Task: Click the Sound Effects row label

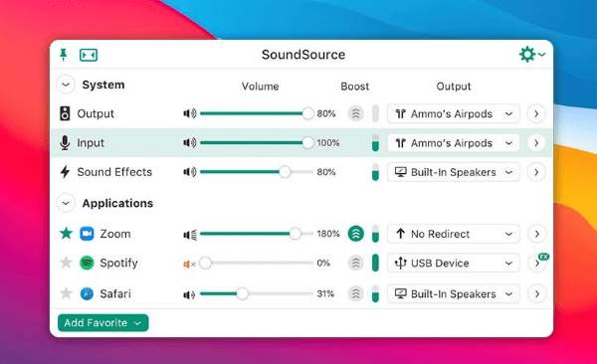Action: [x=114, y=172]
